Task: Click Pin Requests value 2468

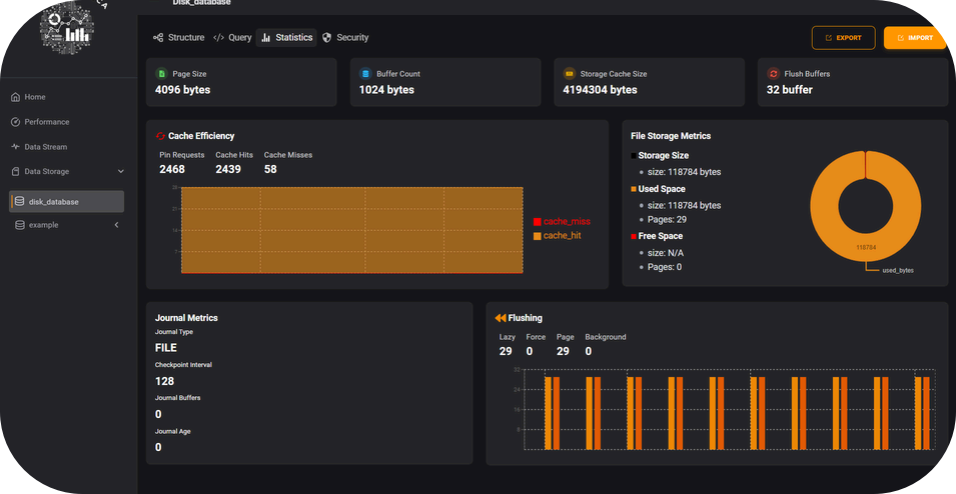Action: pyautogui.click(x=172, y=169)
